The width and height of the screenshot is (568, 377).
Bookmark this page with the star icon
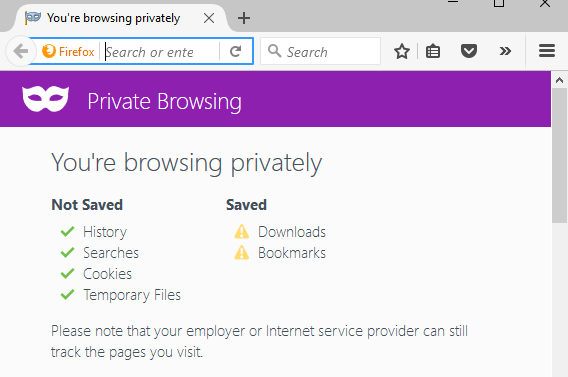point(402,51)
